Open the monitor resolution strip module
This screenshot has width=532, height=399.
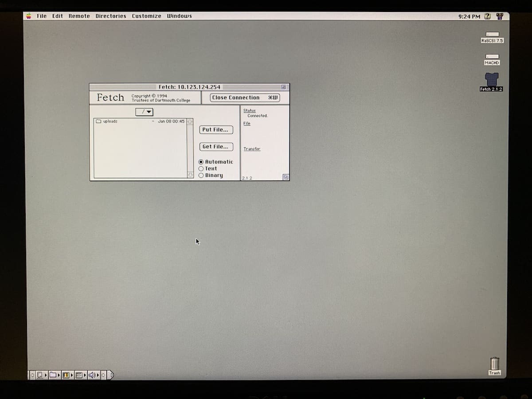tap(80, 375)
